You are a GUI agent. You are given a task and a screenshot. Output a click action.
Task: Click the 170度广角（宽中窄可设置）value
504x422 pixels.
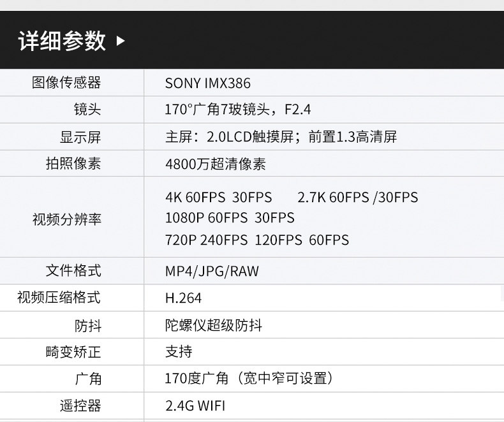tap(249, 379)
